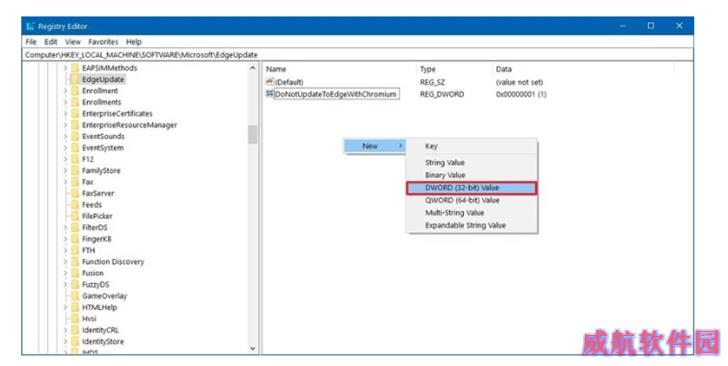Click the EnterpriseCertificates folder icon
728x366 pixels.
pyautogui.click(x=75, y=113)
